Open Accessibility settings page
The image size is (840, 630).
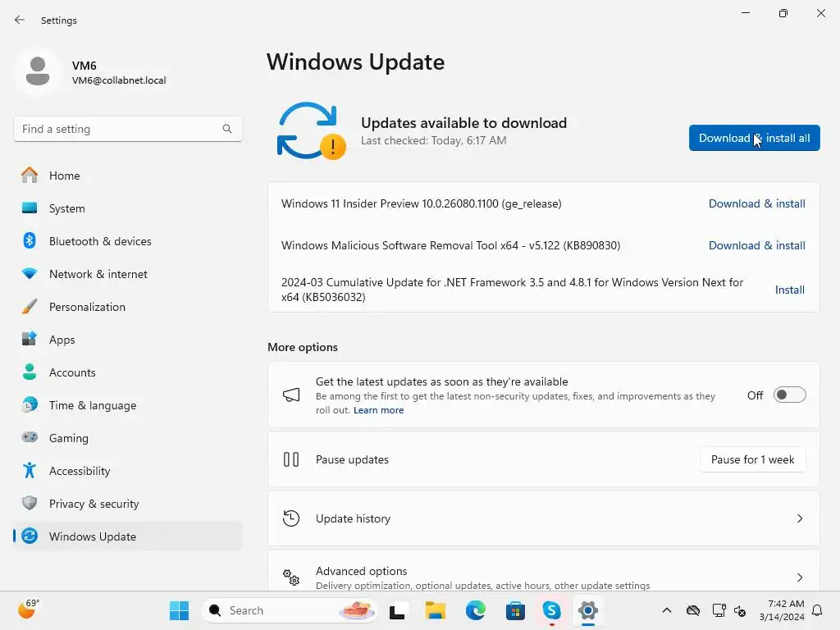coord(128,470)
